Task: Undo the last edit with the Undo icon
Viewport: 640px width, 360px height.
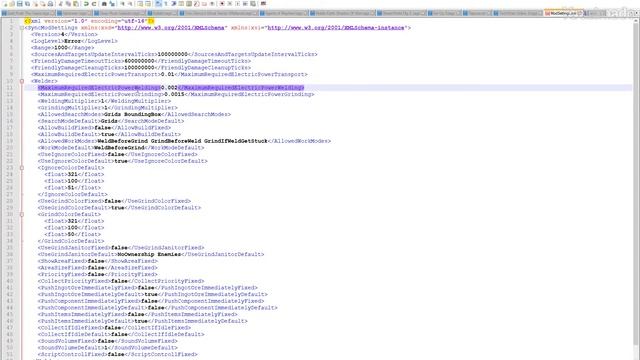Action: coord(86,4)
